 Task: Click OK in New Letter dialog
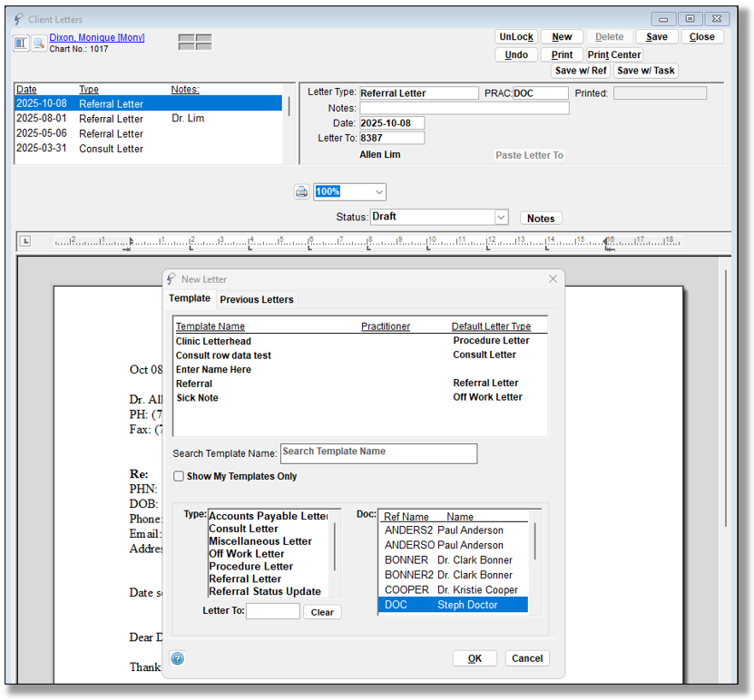click(x=475, y=659)
